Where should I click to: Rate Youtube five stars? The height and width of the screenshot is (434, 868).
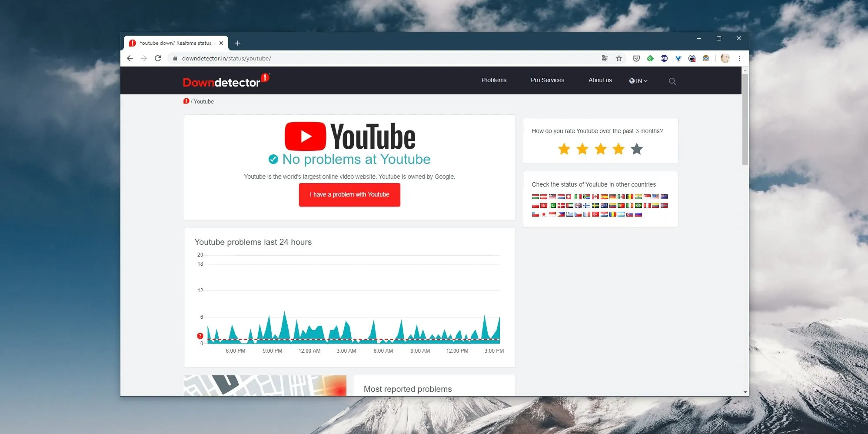coord(637,149)
